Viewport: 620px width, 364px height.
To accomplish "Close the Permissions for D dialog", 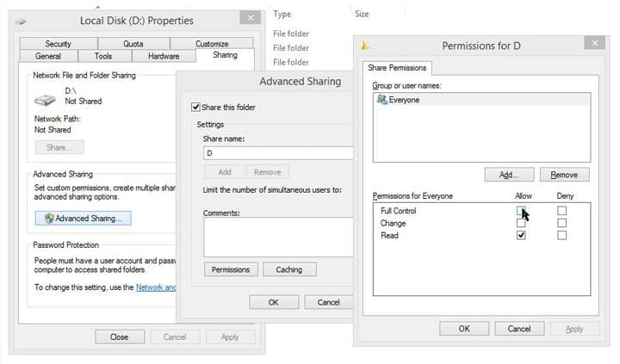I will 595,43.
